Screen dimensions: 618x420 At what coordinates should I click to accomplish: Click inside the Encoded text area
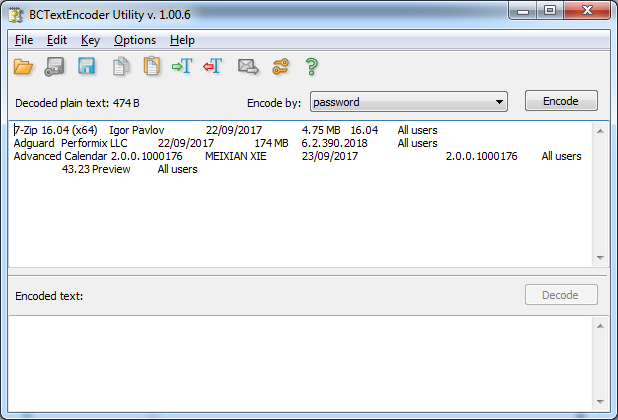coord(300,365)
